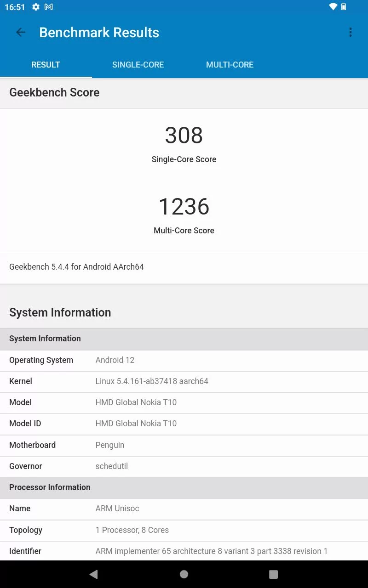368x588 pixels.
Task: Switch to the MULTI-CORE tab
Action: [x=230, y=65]
